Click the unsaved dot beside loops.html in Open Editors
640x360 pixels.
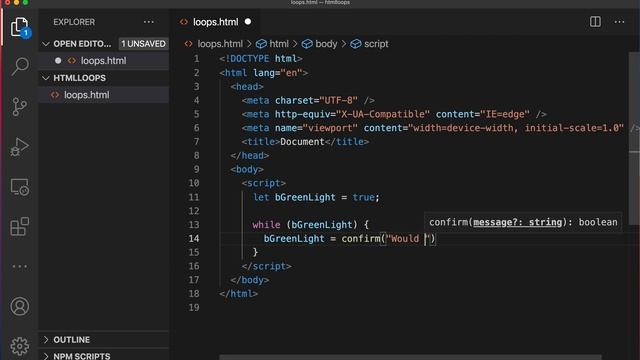pos(58,60)
